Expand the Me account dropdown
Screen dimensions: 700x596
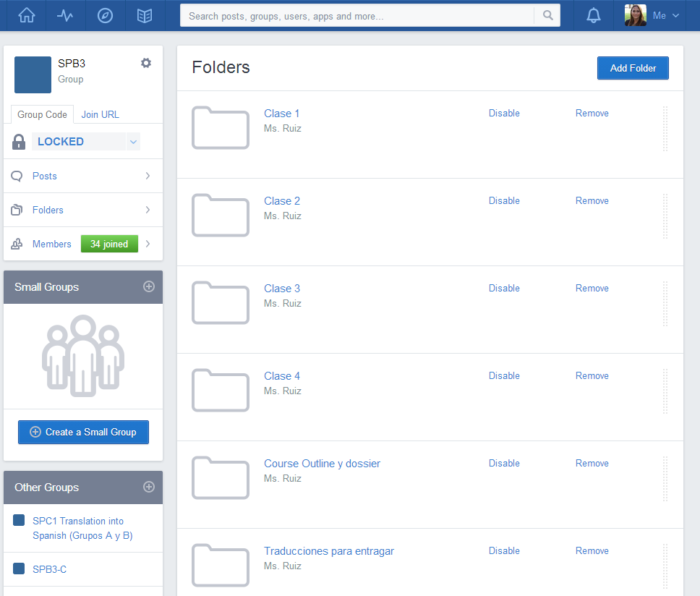665,16
